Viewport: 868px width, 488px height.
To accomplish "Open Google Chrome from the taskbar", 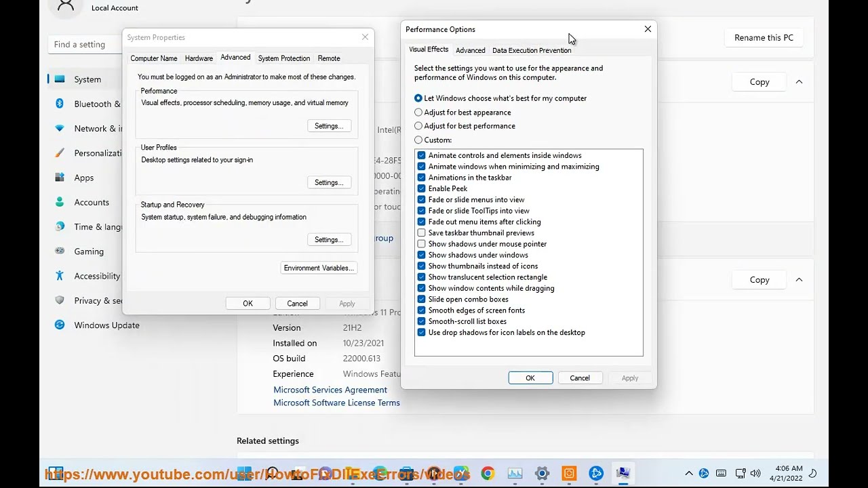I will click(488, 473).
